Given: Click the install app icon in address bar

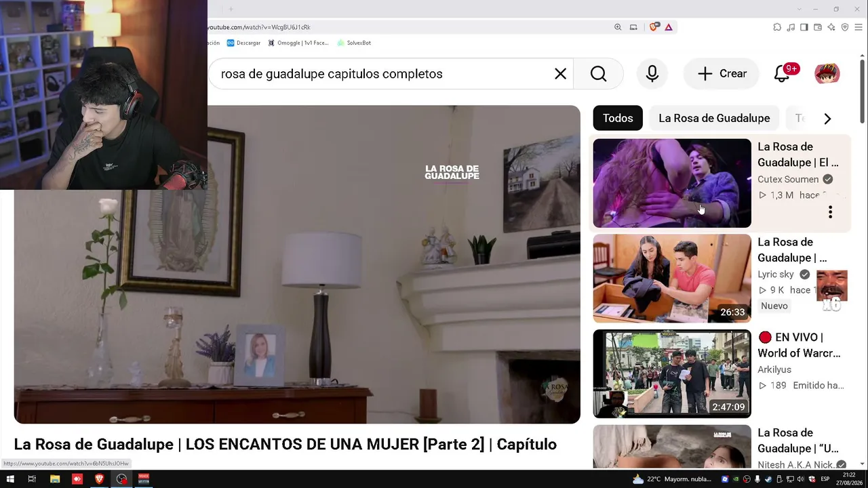Looking at the screenshot, I should coord(633,27).
